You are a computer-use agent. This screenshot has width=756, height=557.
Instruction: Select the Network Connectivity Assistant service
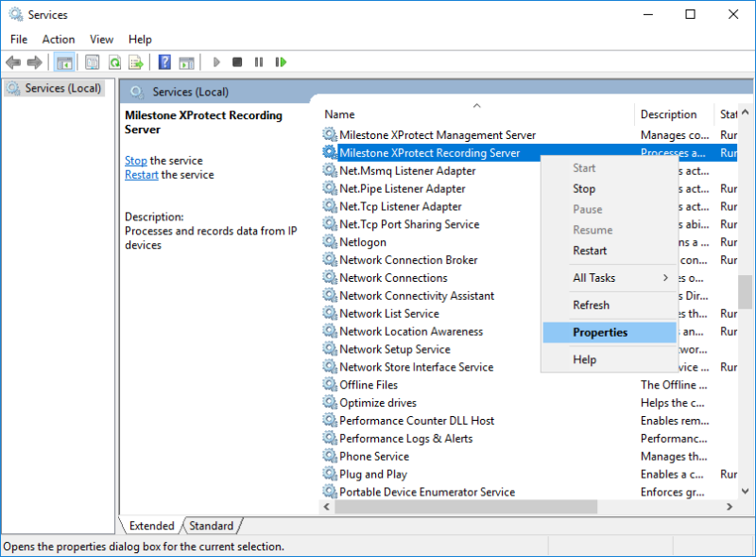pos(417,295)
